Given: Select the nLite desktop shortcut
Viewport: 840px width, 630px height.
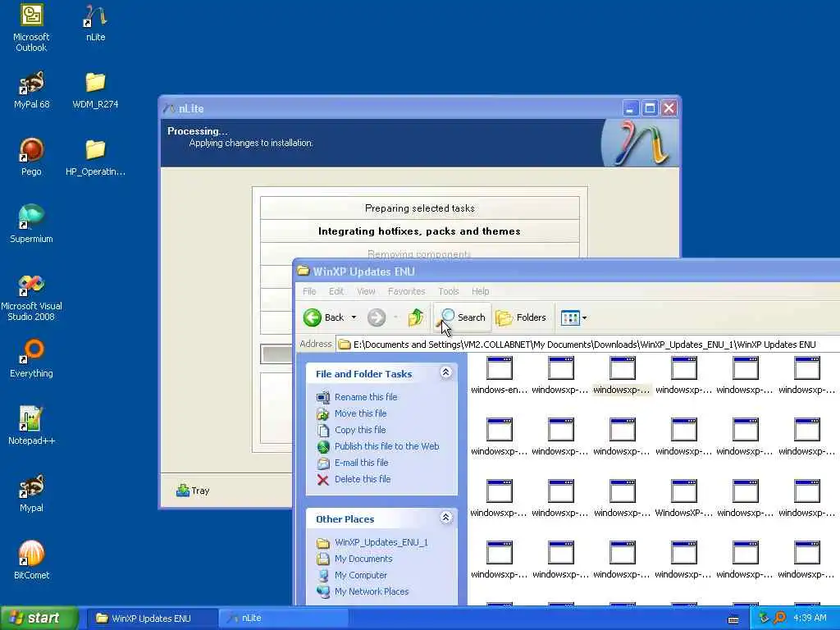Looking at the screenshot, I should (x=95, y=24).
